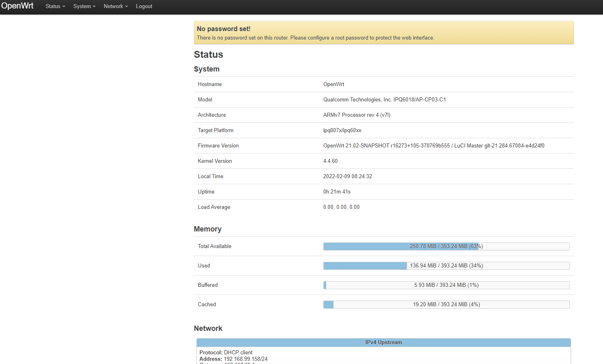Viewport: 603px width, 364px height.
Task: Click the Qualcomm model name text
Action: [x=384, y=100]
